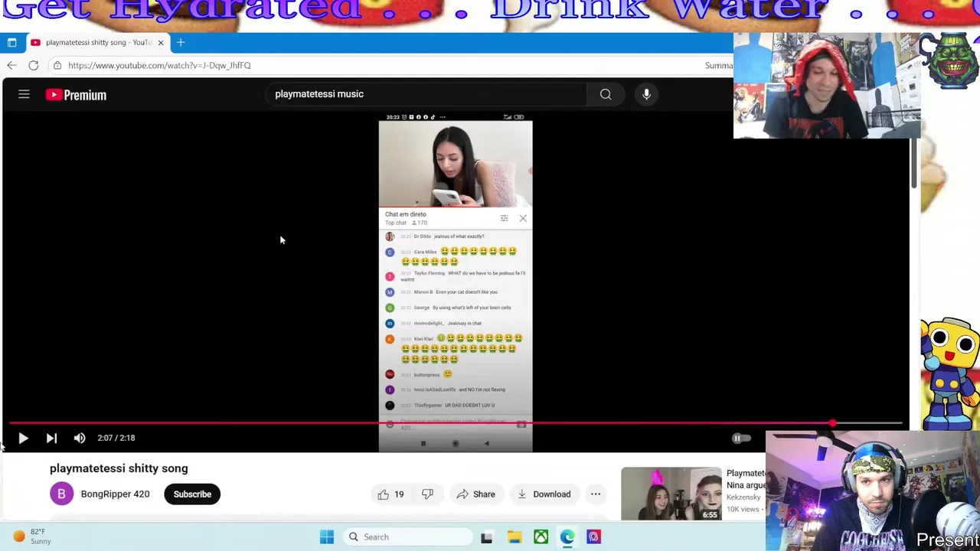Skip to the next video
The width and height of the screenshot is (980, 551).
coord(51,438)
